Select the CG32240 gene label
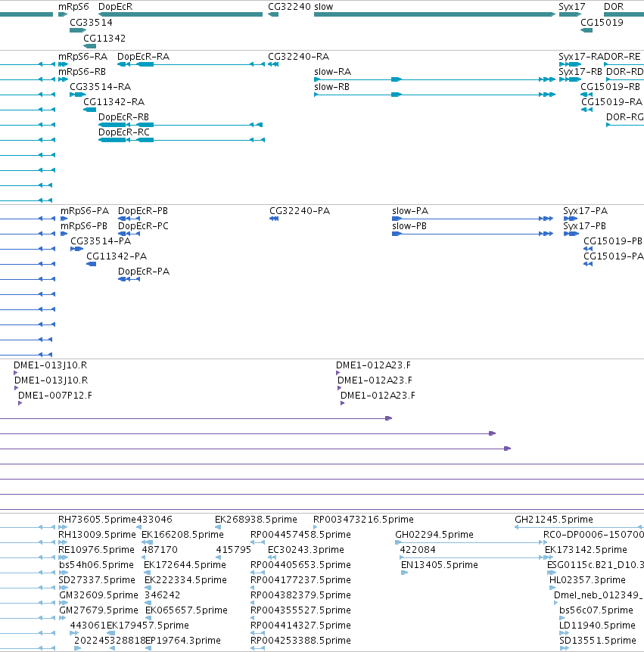Screen dimensions: 644x652 tap(289, 7)
